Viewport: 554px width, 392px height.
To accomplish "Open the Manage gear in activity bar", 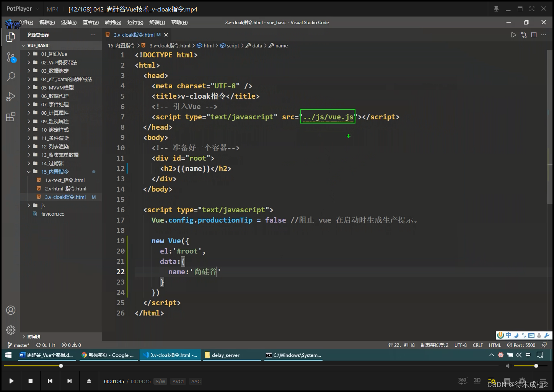I will 11,330.
